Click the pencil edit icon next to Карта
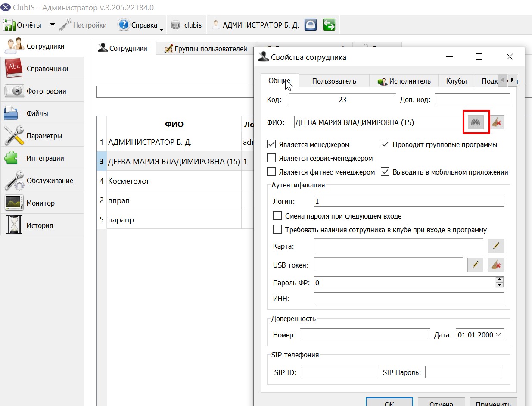Image resolution: width=532 pixels, height=406 pixels. [x=496, y=246]
